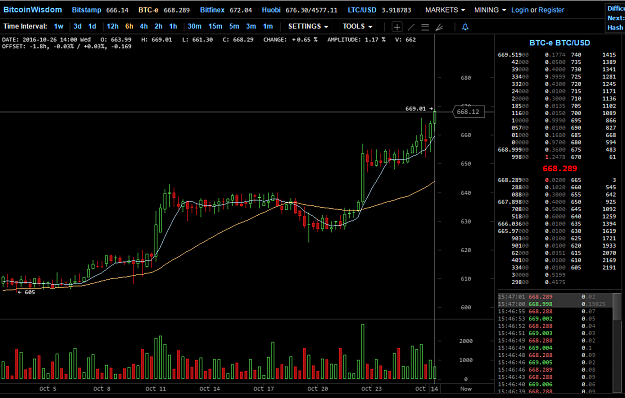Click the 666.036 bid order row
The width and height of the screenshot is (625, 398).
point(556,224)
